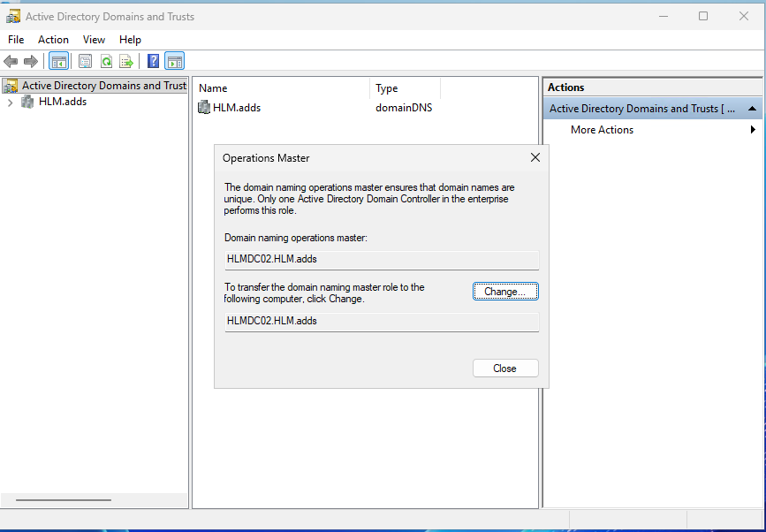Open Properties via toolbar icon

[x=86, y=61]
